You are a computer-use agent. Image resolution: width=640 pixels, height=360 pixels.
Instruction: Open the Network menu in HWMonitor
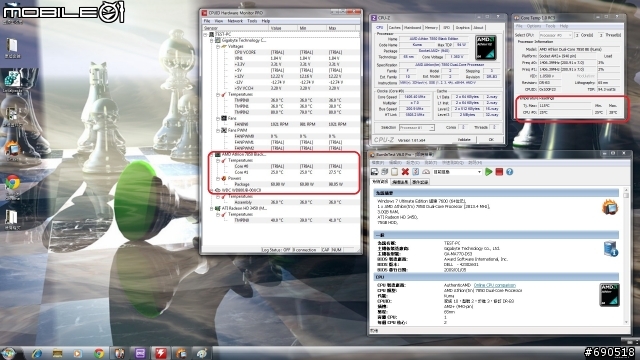[x=235, y=21]
